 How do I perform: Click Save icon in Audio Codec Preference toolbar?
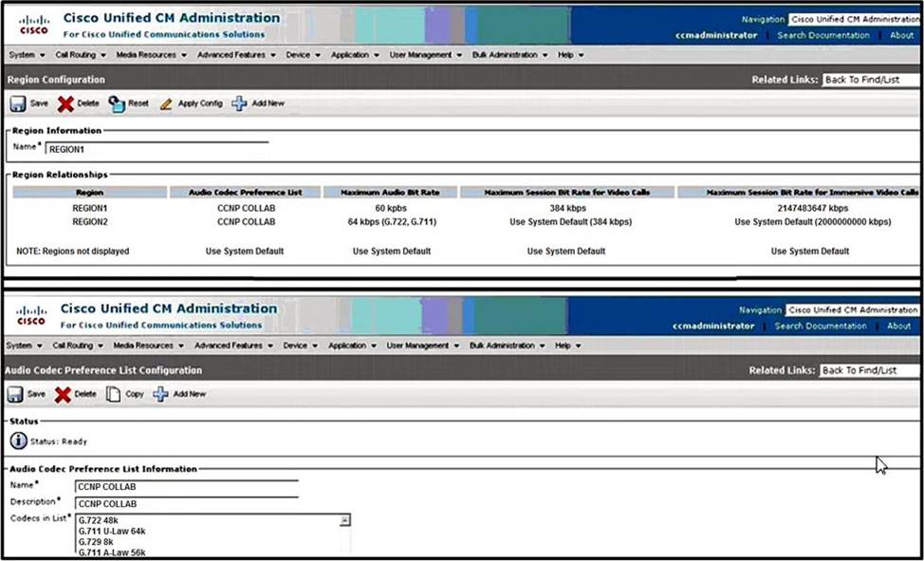pyautogui.click(x=15, y=395)
